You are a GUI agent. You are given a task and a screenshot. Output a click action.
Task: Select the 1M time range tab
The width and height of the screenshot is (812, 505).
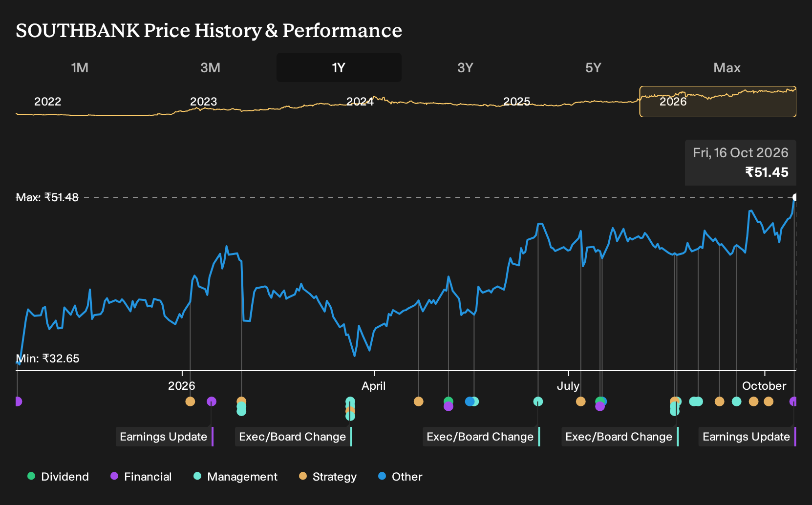(x=80, y=67)
